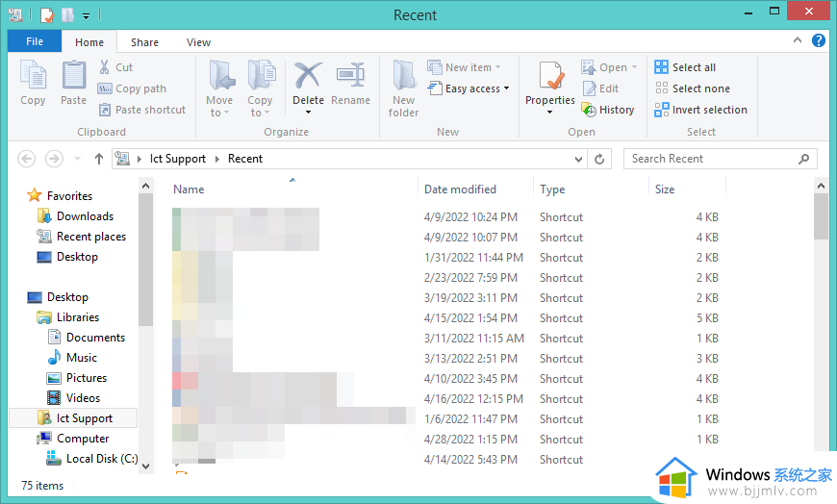Click the Delete X icon
Screen dimensions: 837x504
tap(308, 75)
